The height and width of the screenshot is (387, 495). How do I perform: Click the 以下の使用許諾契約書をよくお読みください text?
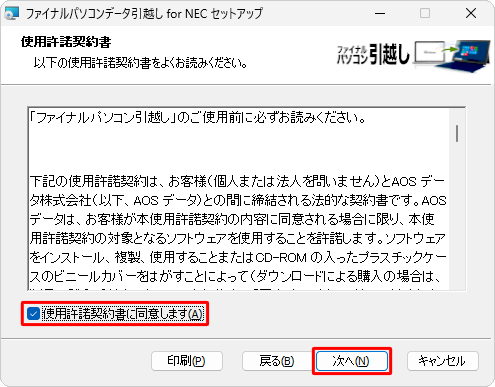pyautogui.click(x=140, y=62)
